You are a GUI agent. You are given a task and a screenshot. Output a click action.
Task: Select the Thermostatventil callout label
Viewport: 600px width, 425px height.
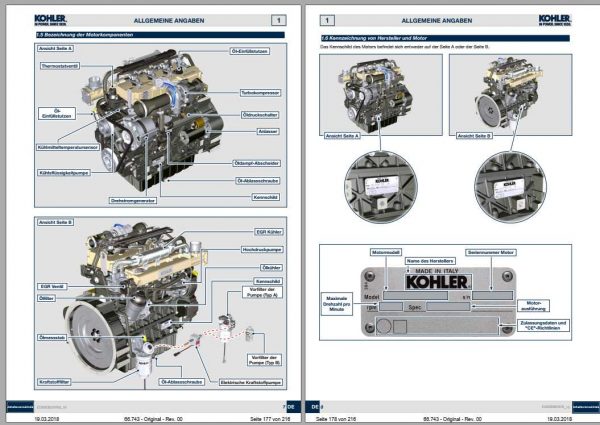click(x=60, y=66)
